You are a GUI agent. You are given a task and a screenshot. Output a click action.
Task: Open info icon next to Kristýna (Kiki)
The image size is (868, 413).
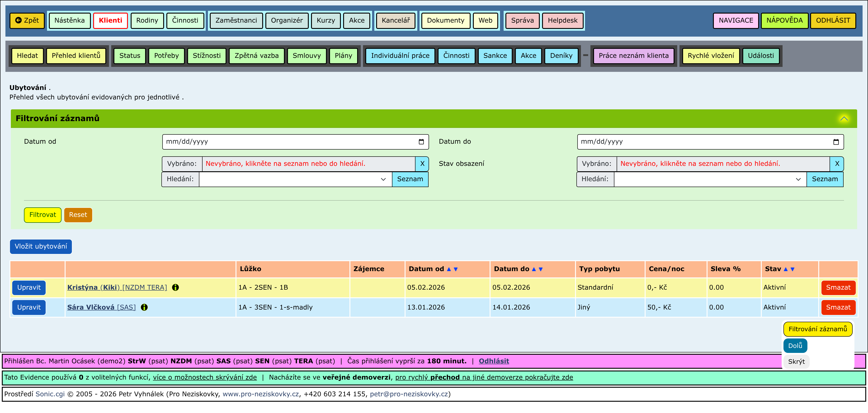click(x=175, y=287)
